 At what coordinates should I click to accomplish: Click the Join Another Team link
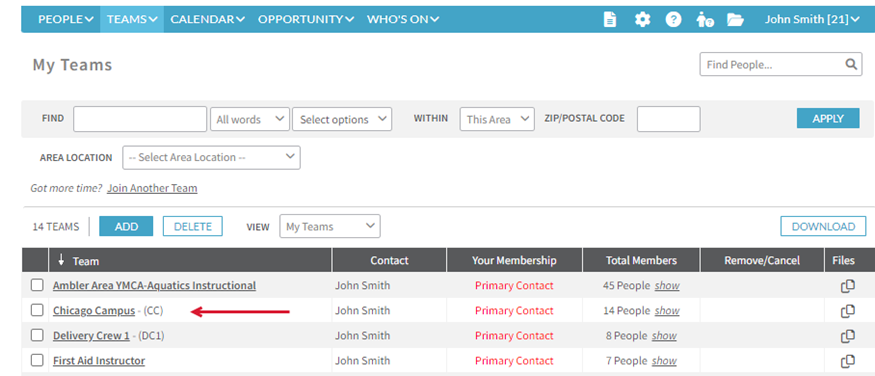(x=152, y=188)
